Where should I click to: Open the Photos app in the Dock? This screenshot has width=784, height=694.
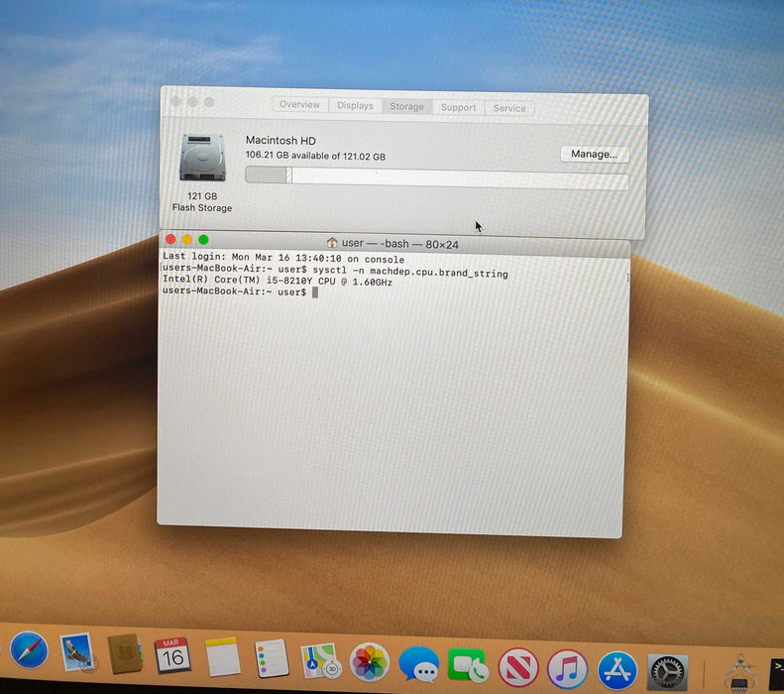pos(370,662)
